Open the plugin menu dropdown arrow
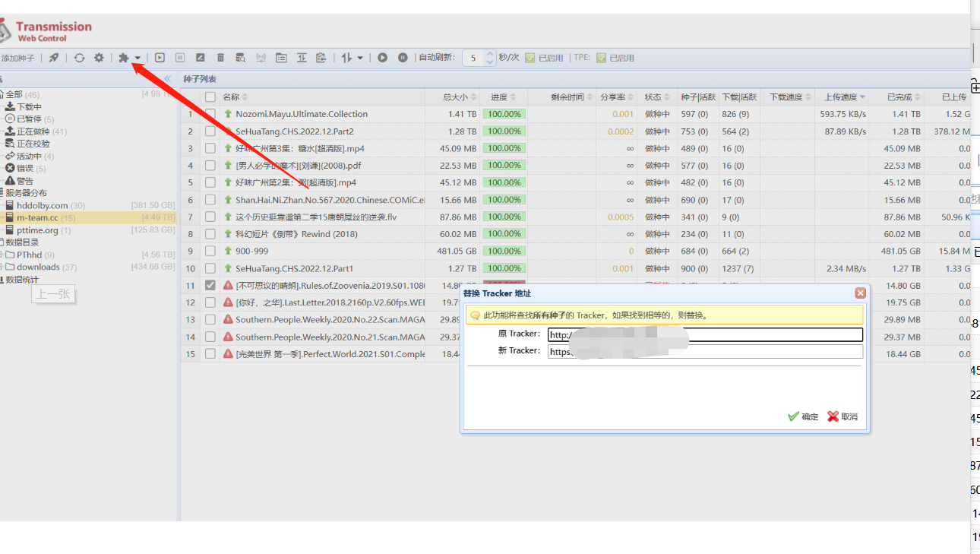 [x=138, y=58]
